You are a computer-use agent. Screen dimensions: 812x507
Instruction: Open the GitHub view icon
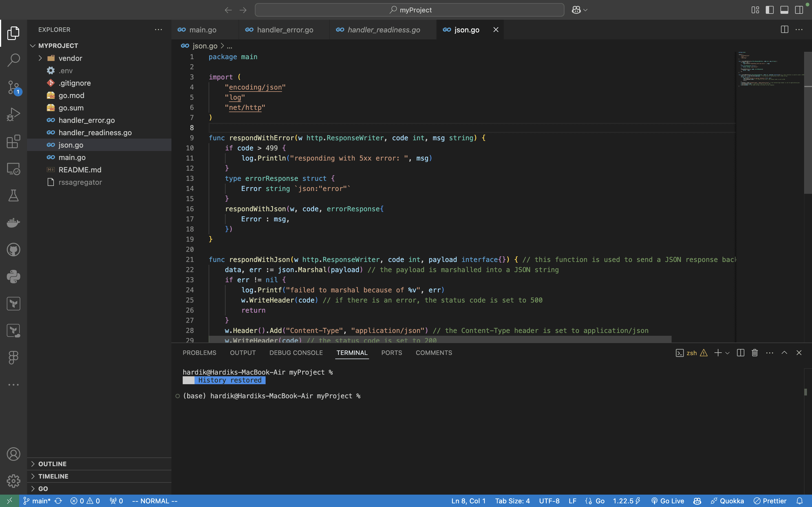[14, 250]
